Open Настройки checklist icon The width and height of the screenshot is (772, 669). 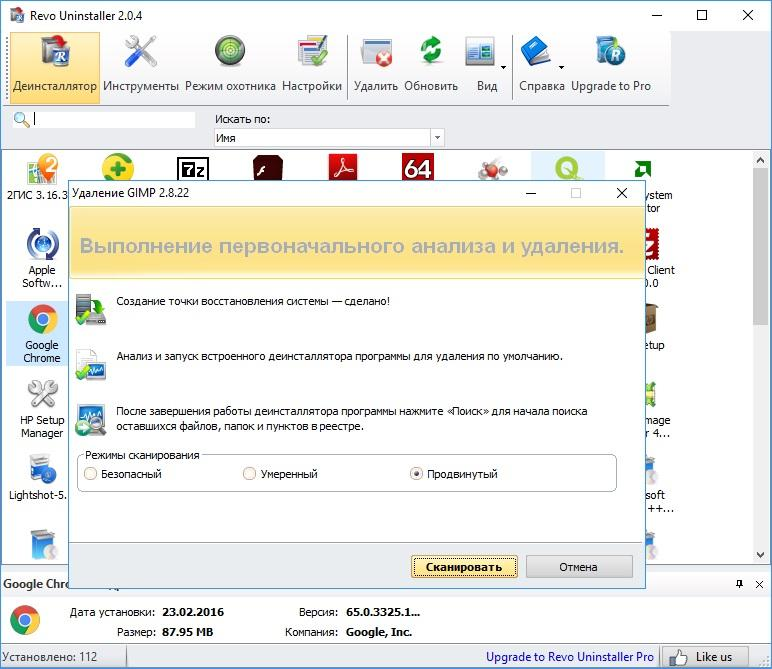coord(312,67)
